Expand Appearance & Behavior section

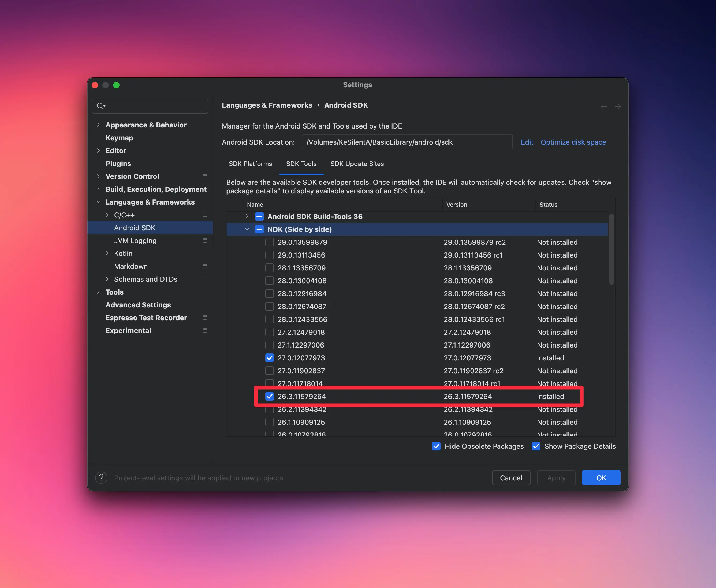98,125
